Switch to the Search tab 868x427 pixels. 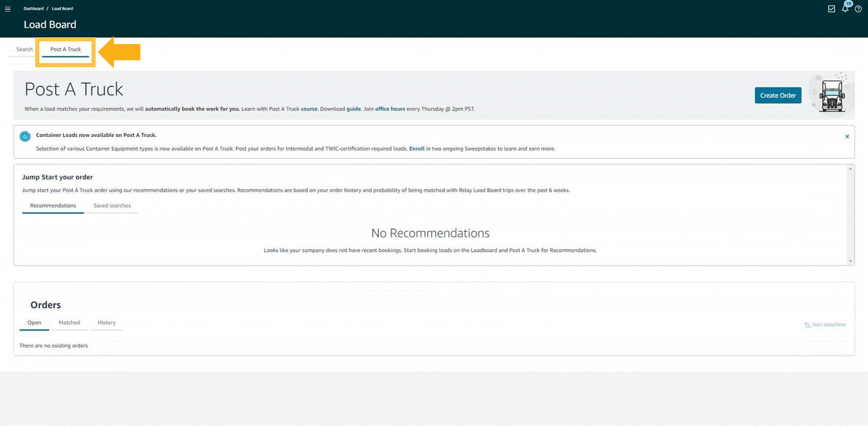coord(24,49)
